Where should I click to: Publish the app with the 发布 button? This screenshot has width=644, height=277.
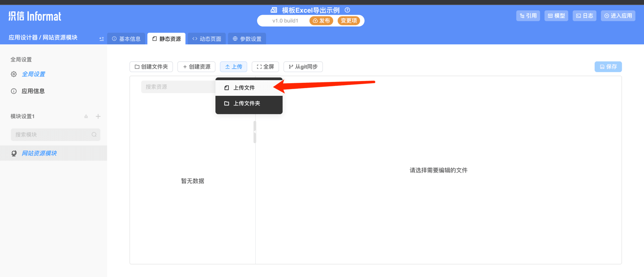pyautogui.click(x=321, y=20)
